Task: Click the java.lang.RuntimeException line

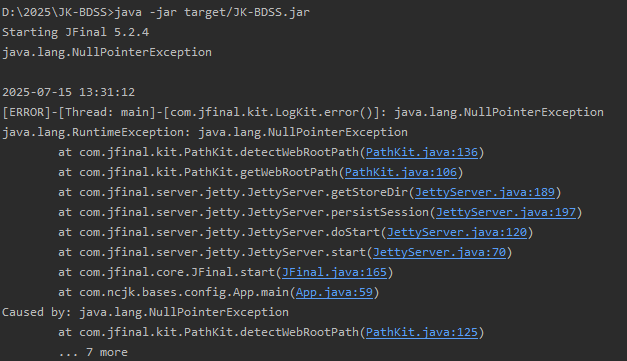Action: tap(205, 132)
